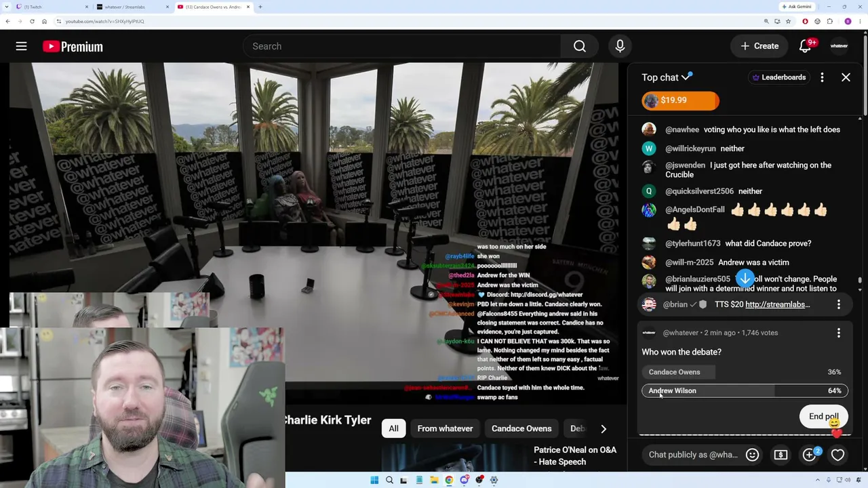Image resolution: width=868 pixels, height=488 pixels.
Task: Open the @tylerhunt1673 chat author name
Action: (x=693, y=243)
